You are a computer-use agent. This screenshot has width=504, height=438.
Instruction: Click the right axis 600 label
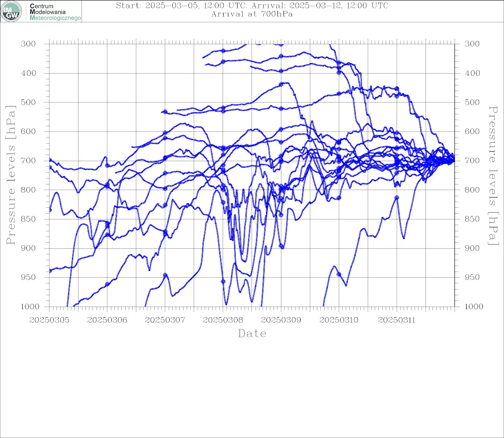click(x=472, y=131)
